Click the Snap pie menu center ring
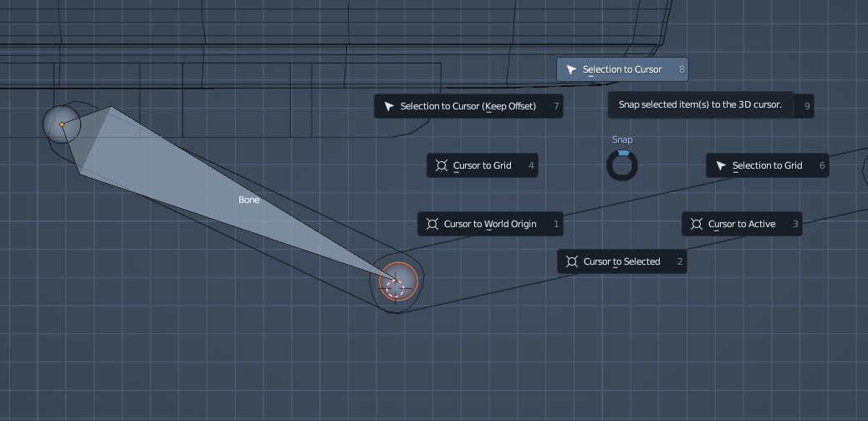 tap(622, 165)
